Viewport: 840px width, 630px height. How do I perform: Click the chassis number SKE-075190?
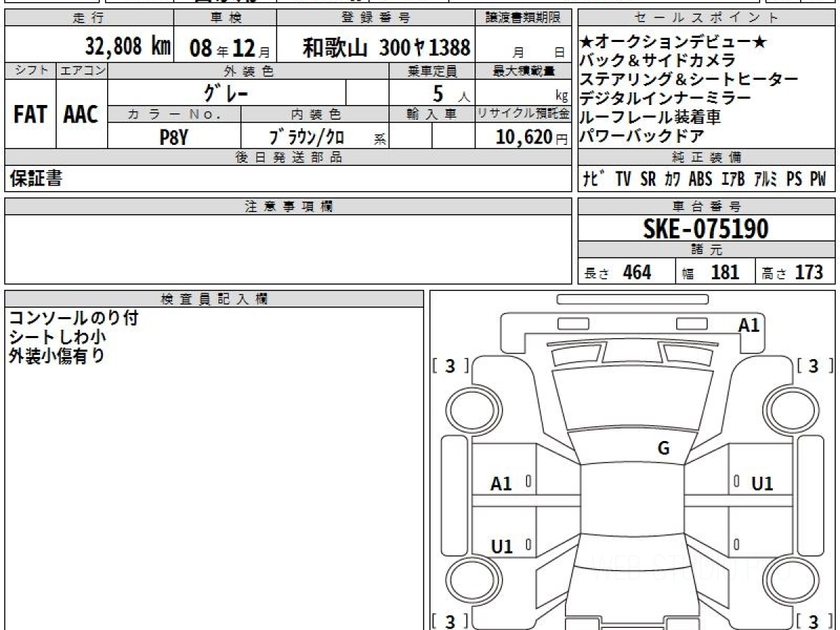coord(706,228)
